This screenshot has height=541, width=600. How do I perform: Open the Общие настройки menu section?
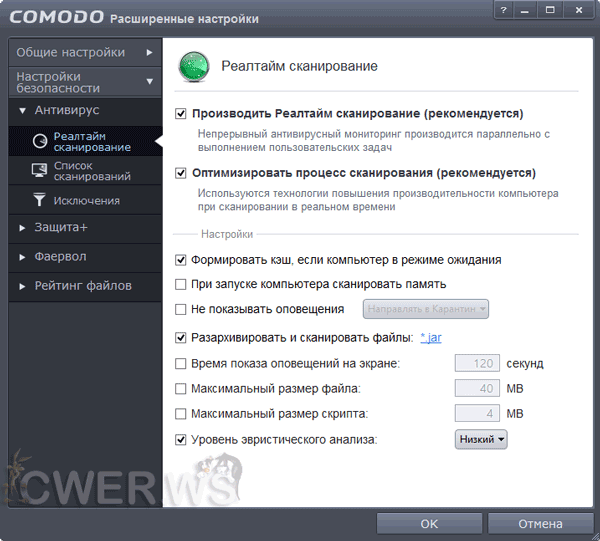point(80,52)
